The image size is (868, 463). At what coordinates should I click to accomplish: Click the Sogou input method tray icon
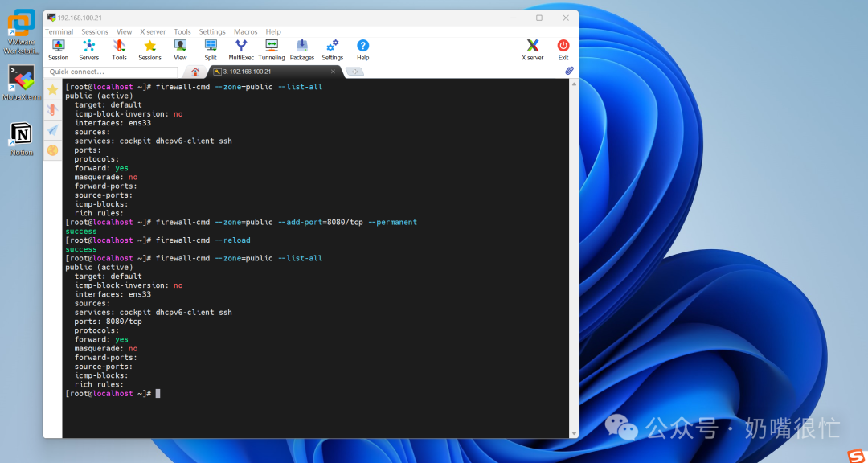coord(857,455)
